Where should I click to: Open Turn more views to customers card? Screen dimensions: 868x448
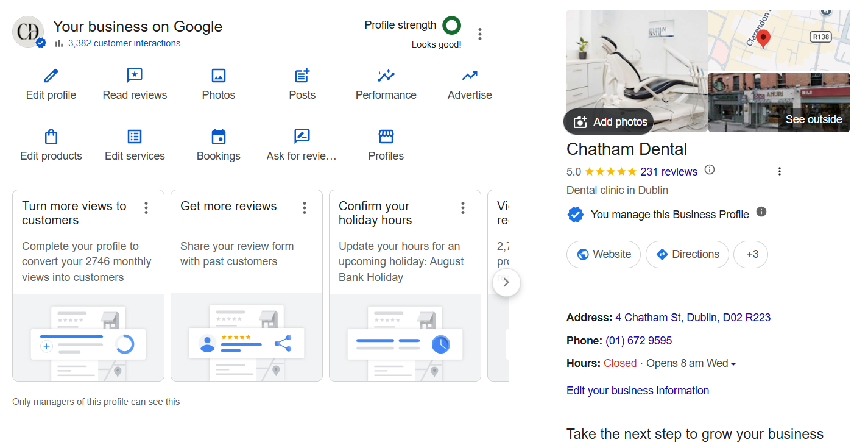(x=88, y=285)
